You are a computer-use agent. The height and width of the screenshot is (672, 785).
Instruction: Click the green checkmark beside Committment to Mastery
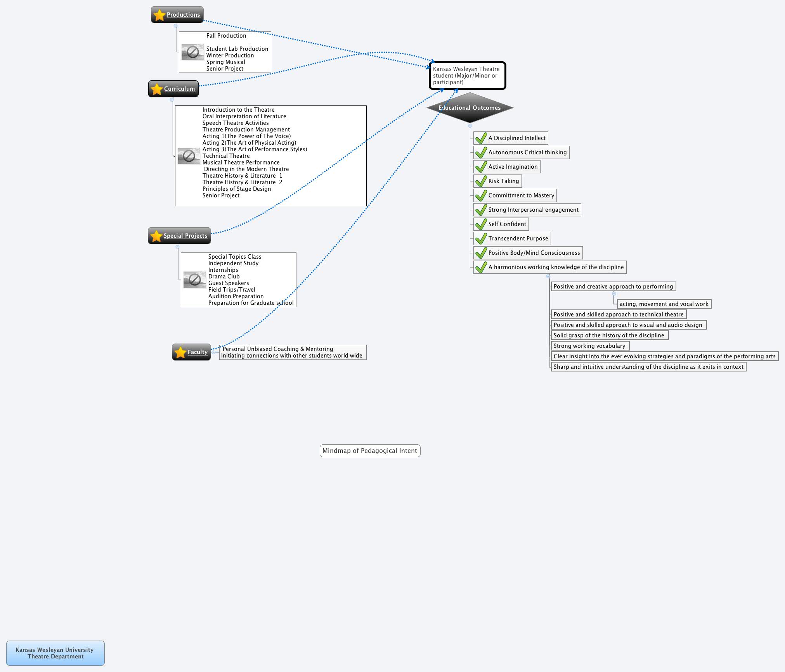481,195
